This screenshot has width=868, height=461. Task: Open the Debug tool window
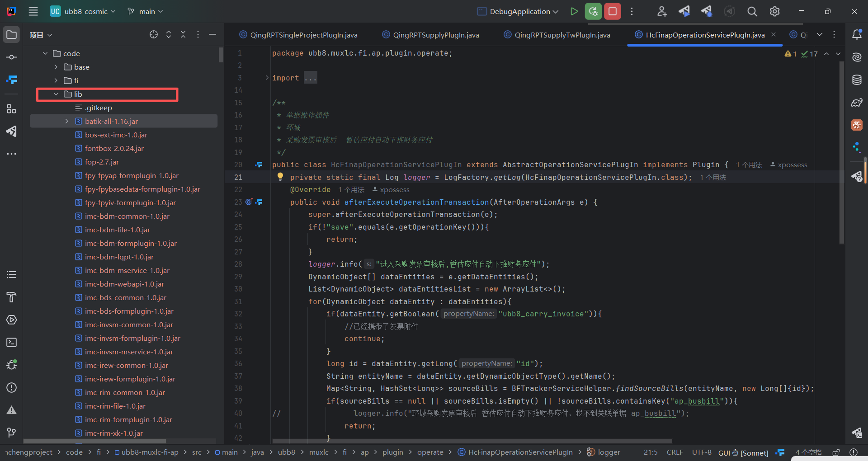tap(12, 365)
